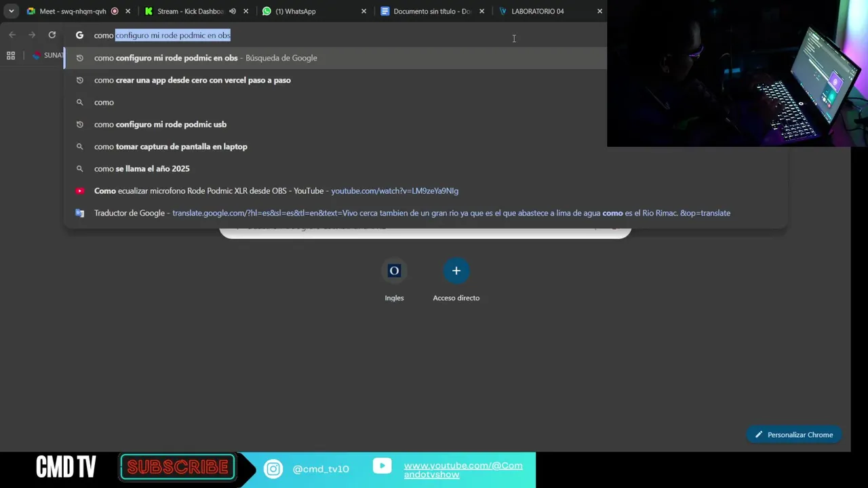Screen dimensions: 868x488
Task: Open YouTube suggestion about ecualizar microfono Rode Podmic
Action: (426, 191)
